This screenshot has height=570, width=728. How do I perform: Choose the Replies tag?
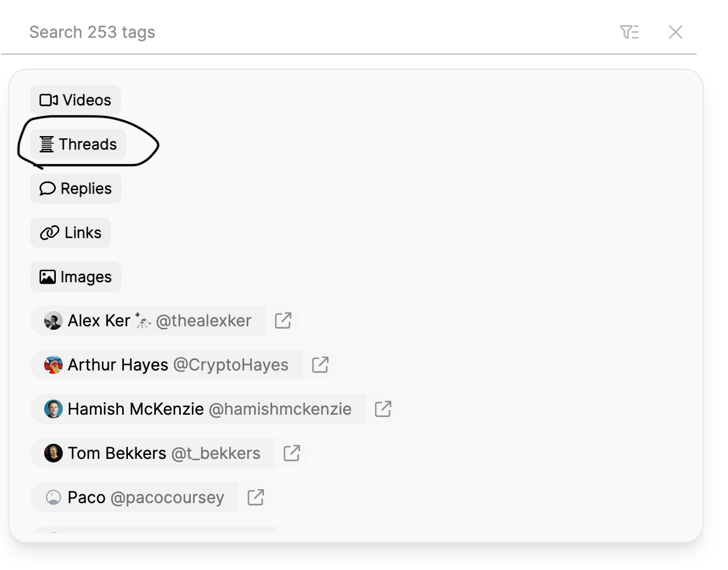(x=76, y=188)
